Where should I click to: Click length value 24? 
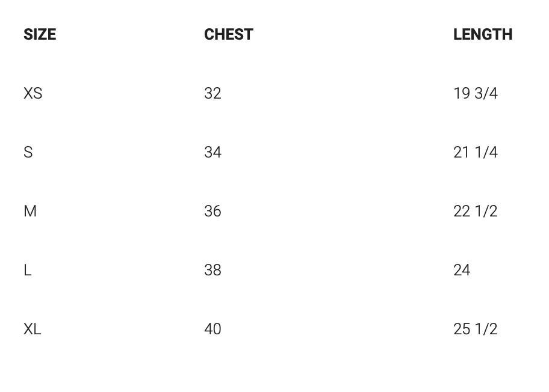pyautogui.click(x=462, y=271)
